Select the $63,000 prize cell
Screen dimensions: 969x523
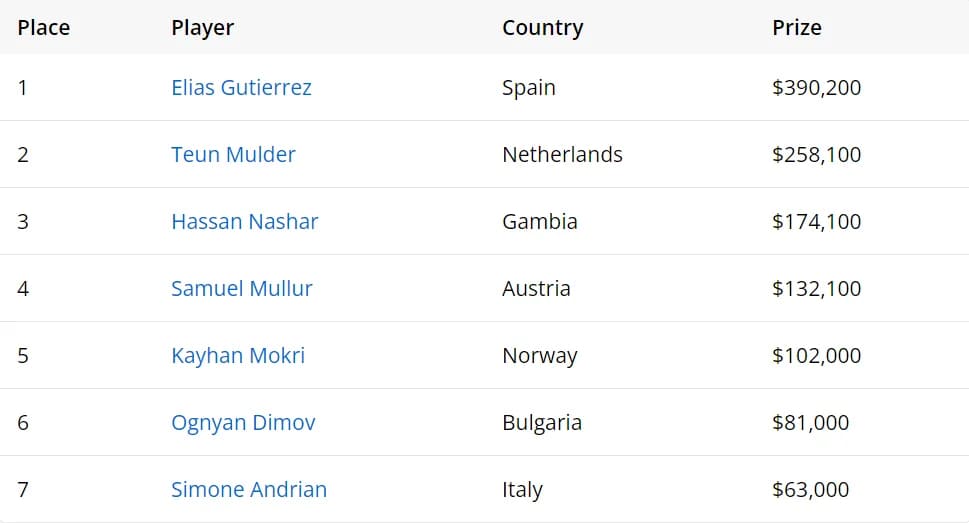(x=810, y=490)
